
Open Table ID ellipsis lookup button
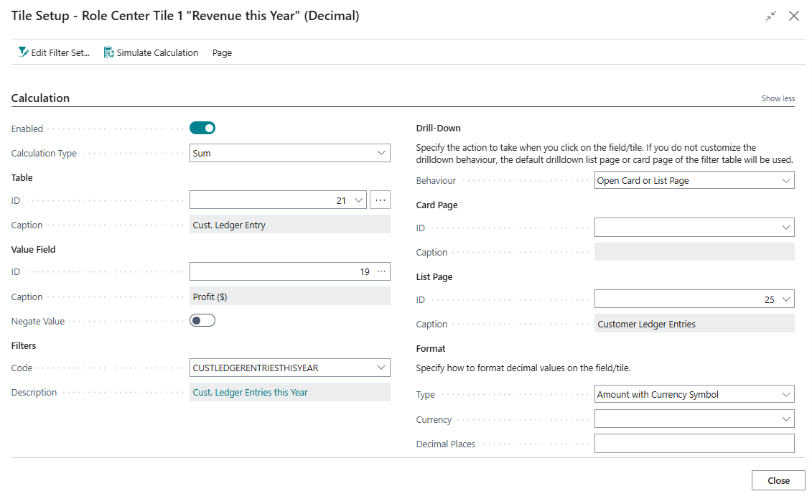pyautogui.click(x=380, y=200)
